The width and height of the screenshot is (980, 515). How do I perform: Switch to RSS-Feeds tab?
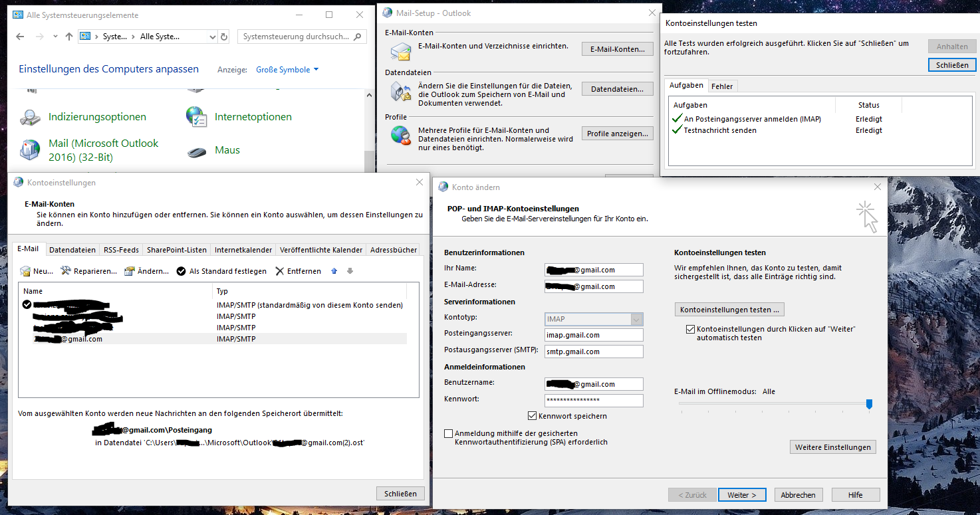pos(121,250)
